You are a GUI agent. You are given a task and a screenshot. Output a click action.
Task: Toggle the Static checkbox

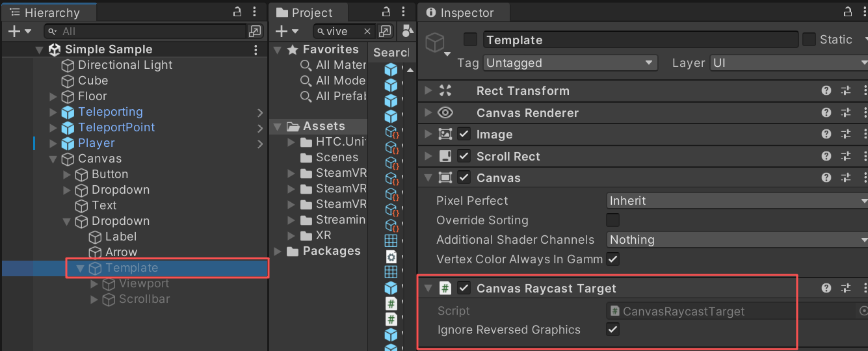(x=809, y=40)
